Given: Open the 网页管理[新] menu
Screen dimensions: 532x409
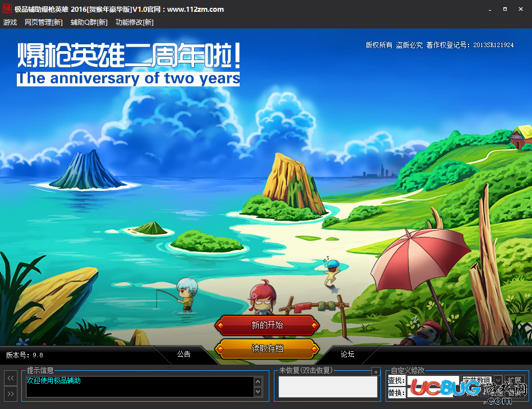Looking at the screenshot, I should point(43,22).
